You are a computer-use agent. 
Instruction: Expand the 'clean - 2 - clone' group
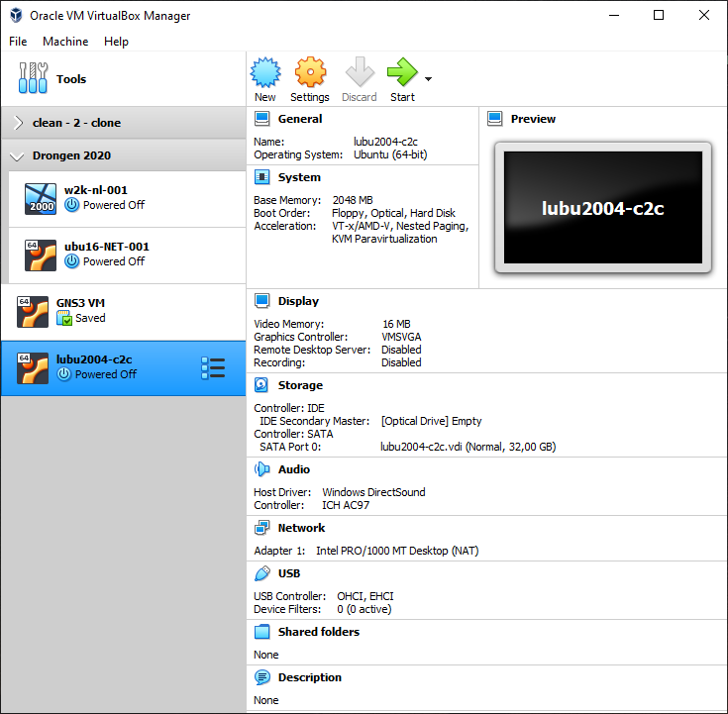(19, 123)
